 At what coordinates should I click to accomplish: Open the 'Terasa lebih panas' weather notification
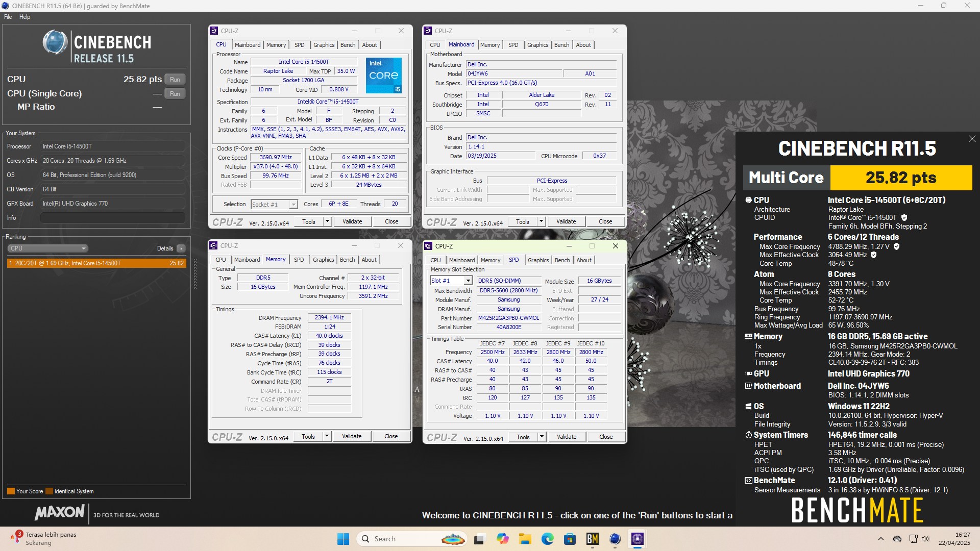coord(44,538)
